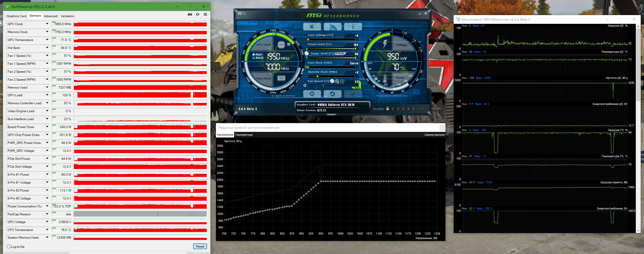Toggle Auto fan speed mode
The width and height of the screenshot is (644, 254).
click(x=357, y=88)
